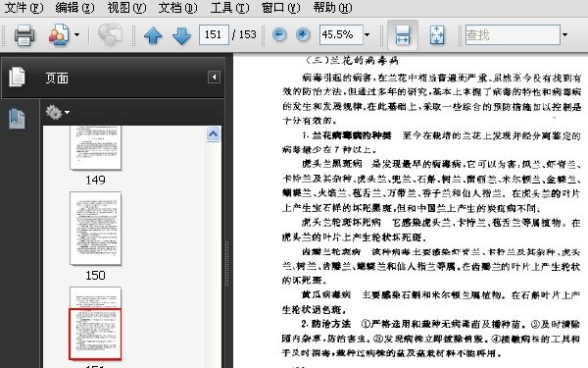This screenshot has height=368, width=588.
Task: Click the text 齿瓣兰轮斑病 in document
Action: point(331,251)
